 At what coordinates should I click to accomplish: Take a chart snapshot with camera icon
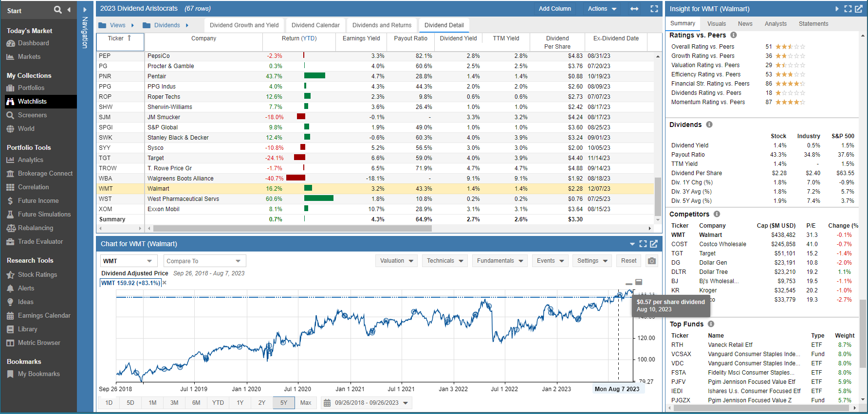(x=652, y=261)
